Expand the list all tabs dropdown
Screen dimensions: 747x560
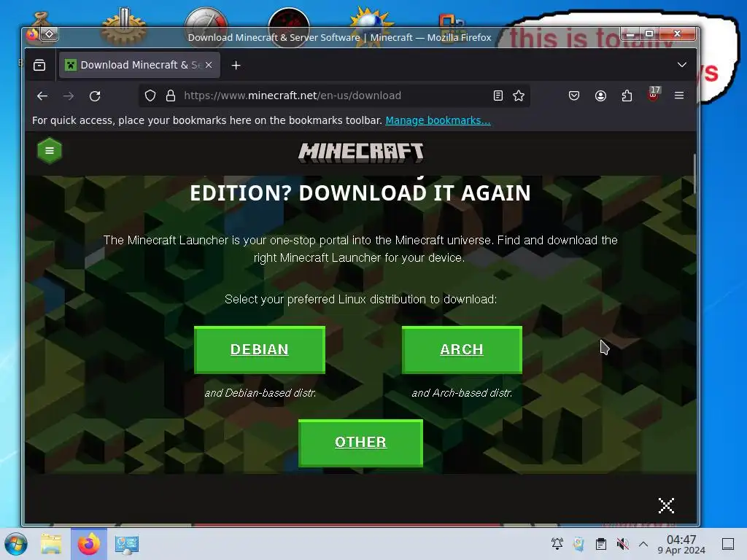pyautogui.click(x=682, y=65)
